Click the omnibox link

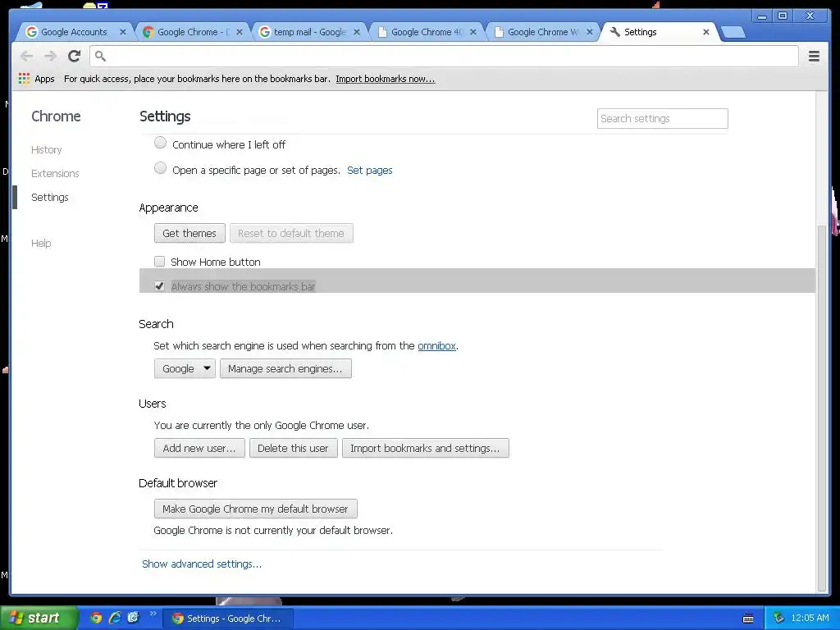click(x=436, y=346)
